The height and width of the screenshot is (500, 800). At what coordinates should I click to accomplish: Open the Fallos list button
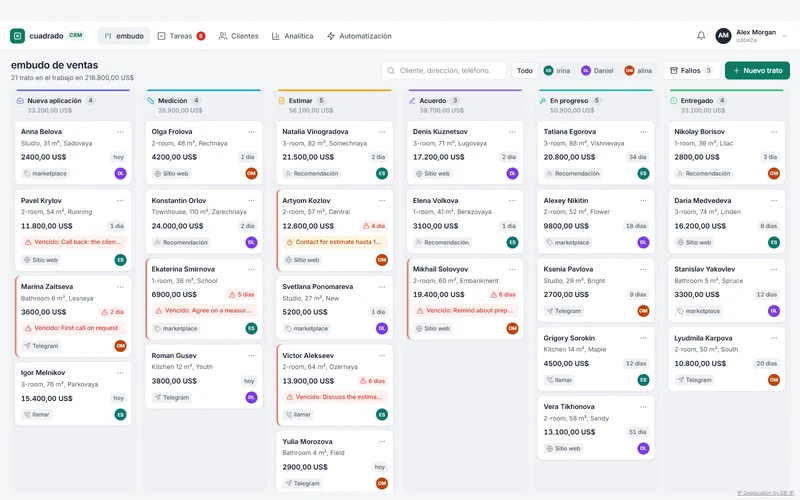[x=691, y=70]
